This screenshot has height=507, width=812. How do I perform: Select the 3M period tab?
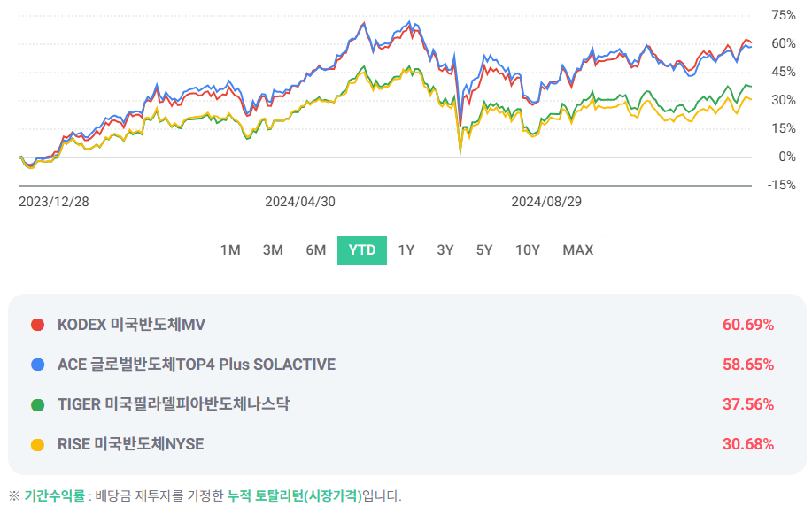click(273, 250)
